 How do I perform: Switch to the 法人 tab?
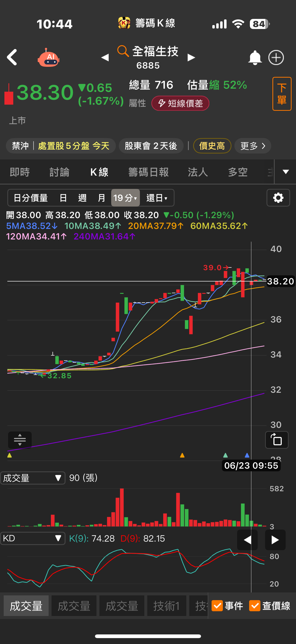click(198, 172)
